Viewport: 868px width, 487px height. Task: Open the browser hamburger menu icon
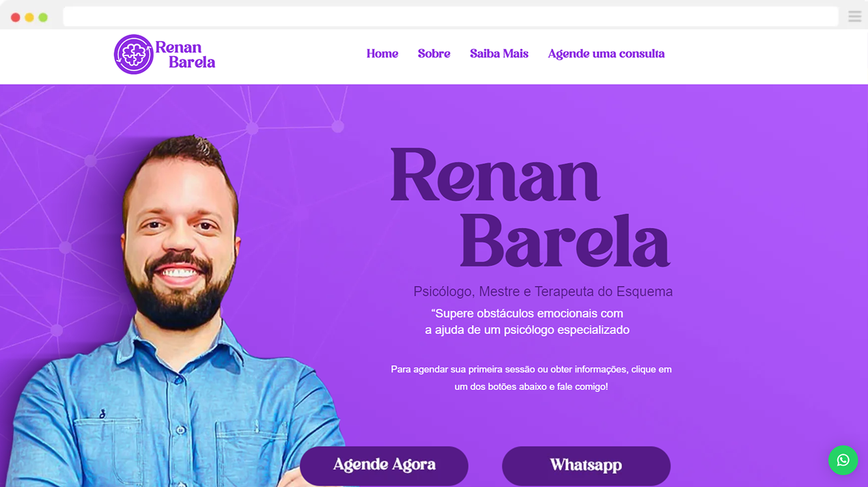(854, 17)
